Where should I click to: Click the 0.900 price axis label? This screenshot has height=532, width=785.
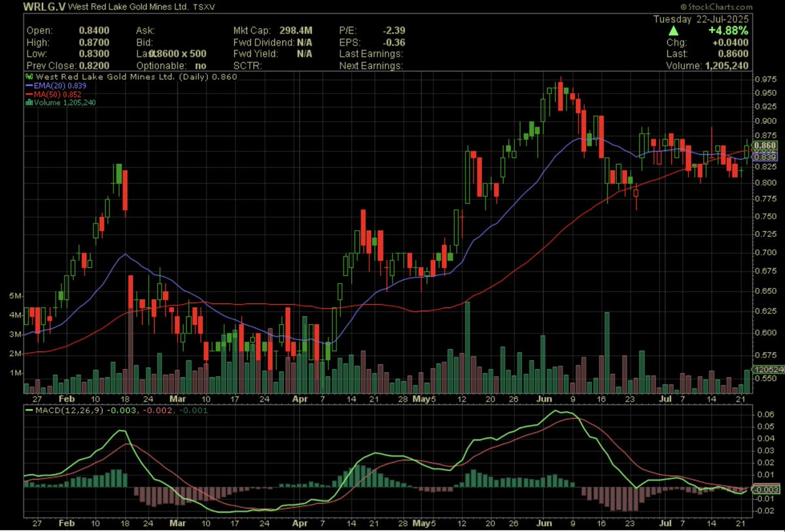pyautogui.click(x=765, y=120)
